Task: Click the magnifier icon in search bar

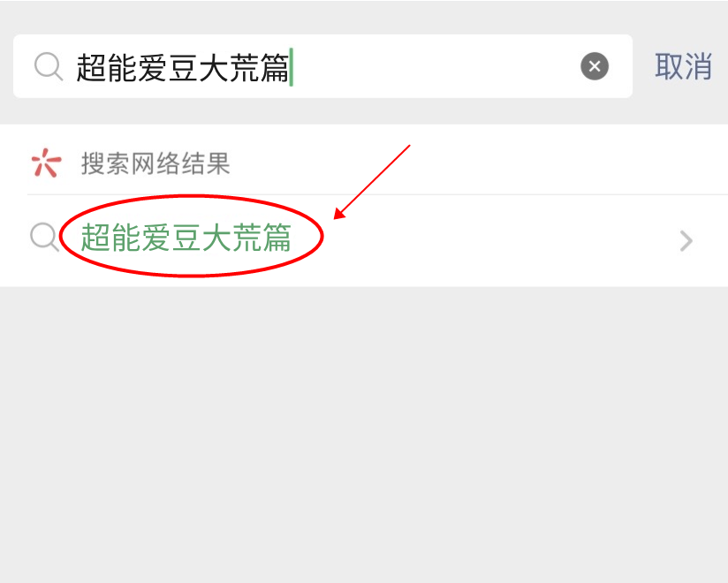Action: (x=49, y=66)
